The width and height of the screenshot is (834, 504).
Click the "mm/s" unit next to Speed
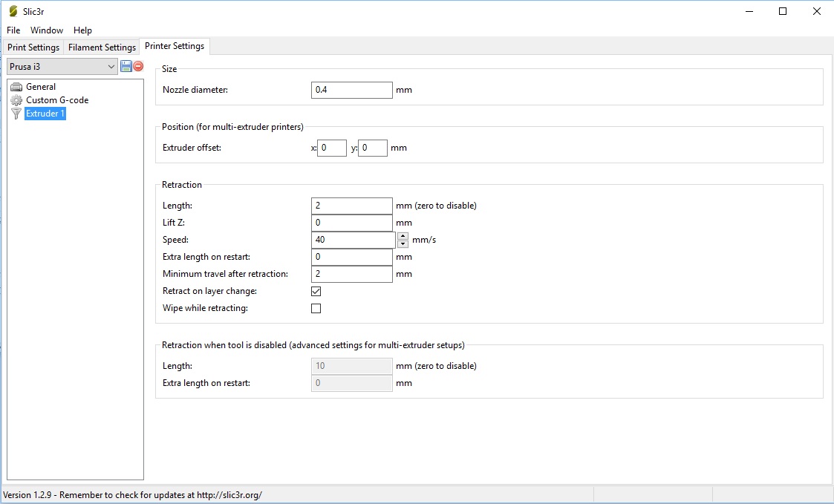[424, 240]
